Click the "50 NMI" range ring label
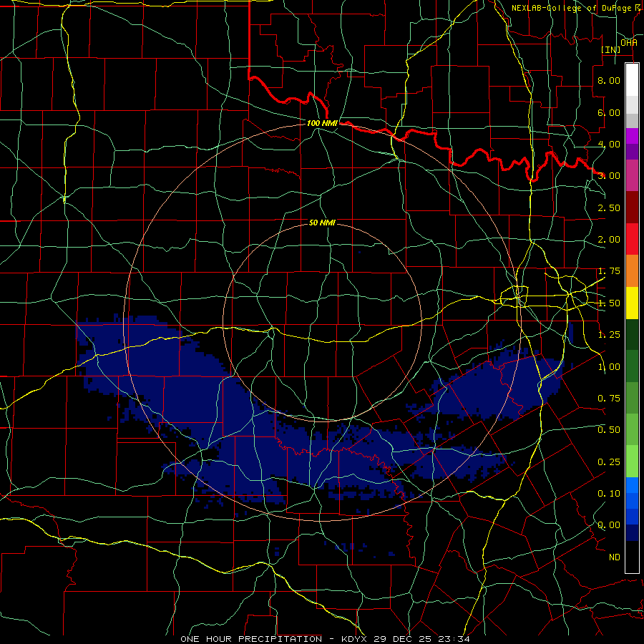Viewport: 644px width, 644px height. point(322,223)
